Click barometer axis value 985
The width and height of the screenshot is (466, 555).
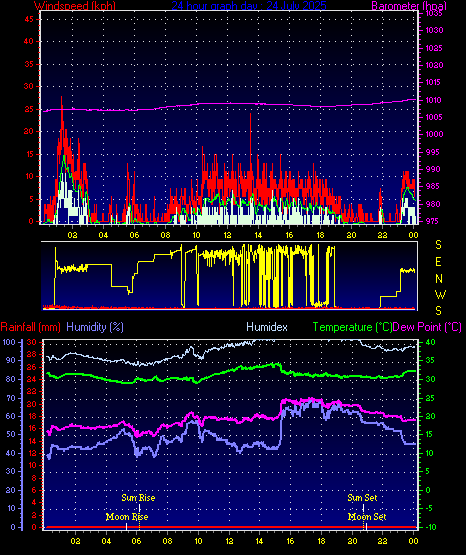coord(432,186)
